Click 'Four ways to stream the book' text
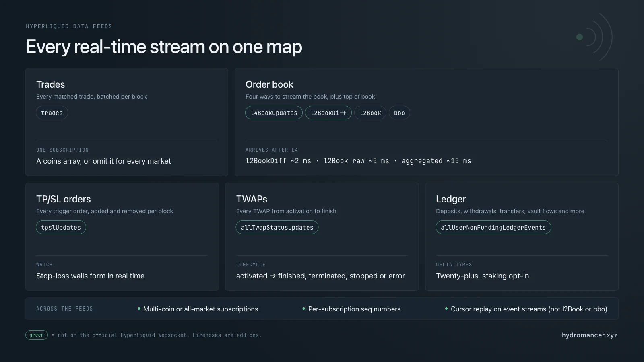644x362 pixels. tap(310, 97)
